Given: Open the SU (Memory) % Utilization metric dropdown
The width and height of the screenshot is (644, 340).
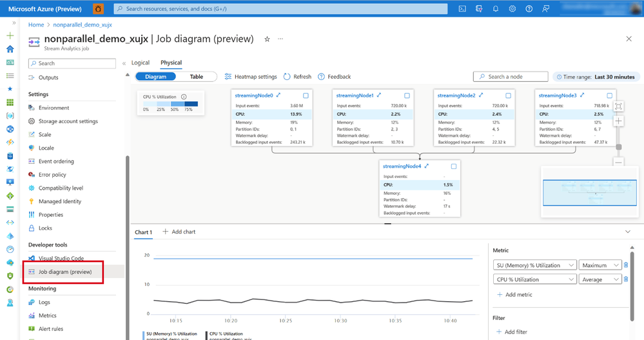Looking at the screenshot, I should pyautogui.click(x=535, y=265).
